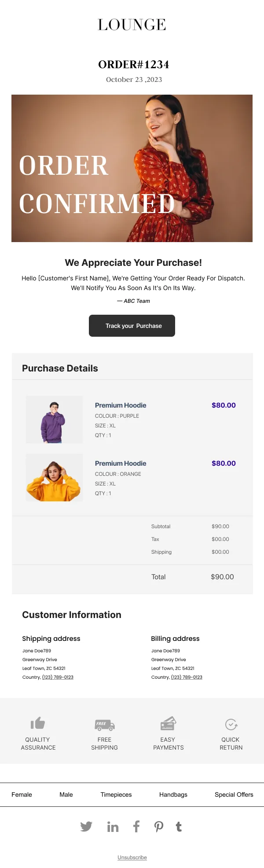The width and height of the screenshot is (264, 868).
Task: Click the purple Premium Hoodie image
Action: [x=54, y=419]
